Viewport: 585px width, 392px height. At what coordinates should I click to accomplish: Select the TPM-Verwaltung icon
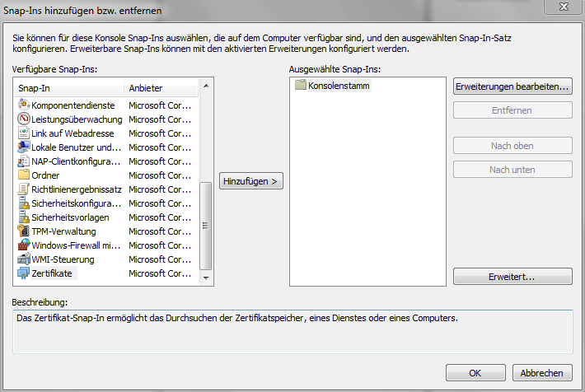(24, 231)
